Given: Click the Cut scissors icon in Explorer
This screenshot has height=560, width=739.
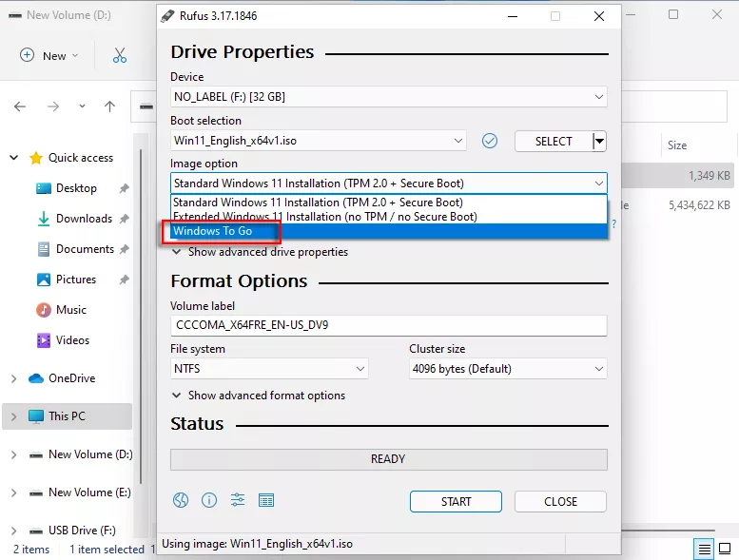Looking at the screenshot, I should 120,55.
